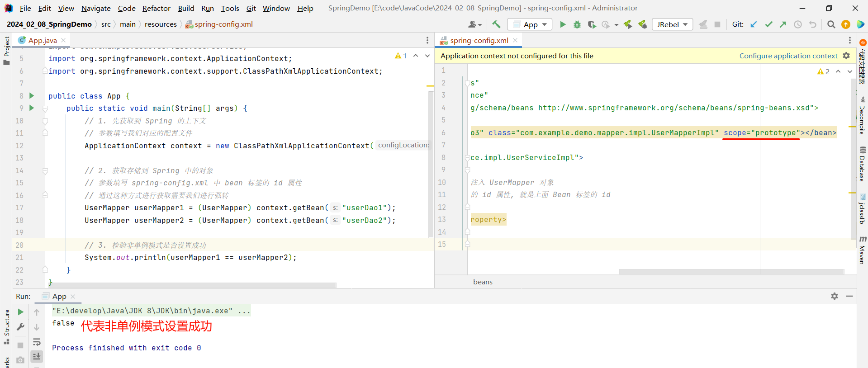Open the account user icon menu
The width and height of the screenshot is (868, 368).
tap(475, 24)
